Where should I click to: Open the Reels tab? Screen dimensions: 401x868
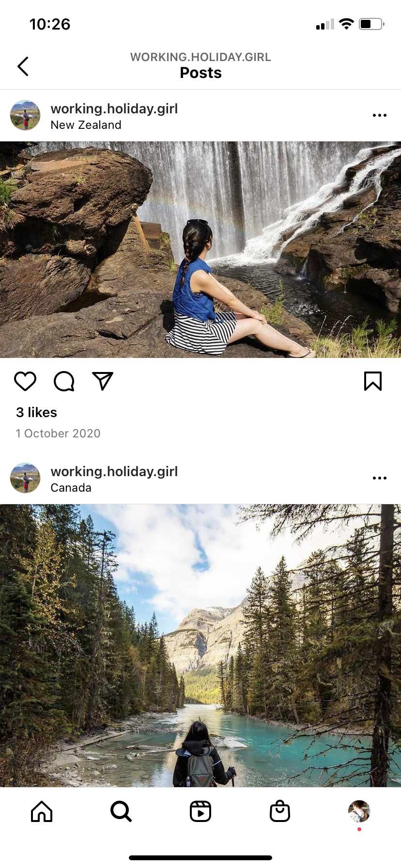200,811
